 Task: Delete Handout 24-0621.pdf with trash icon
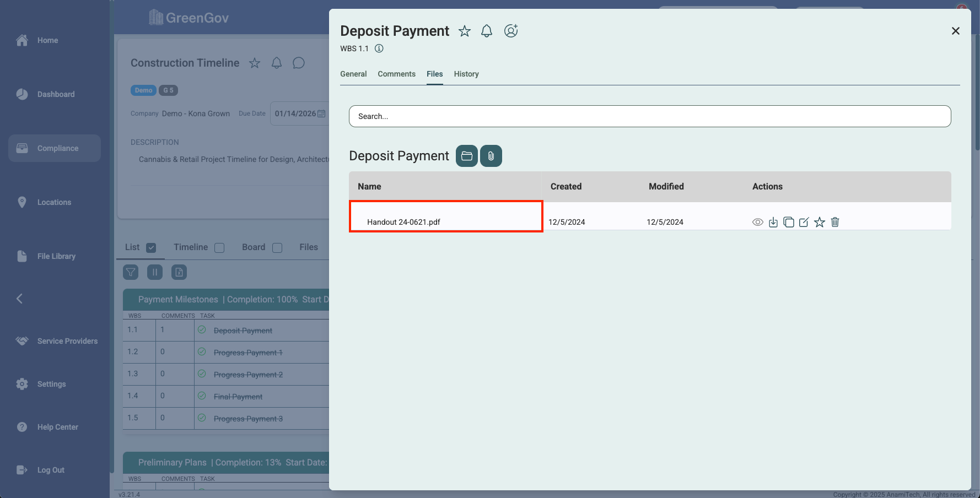point(835,222)
